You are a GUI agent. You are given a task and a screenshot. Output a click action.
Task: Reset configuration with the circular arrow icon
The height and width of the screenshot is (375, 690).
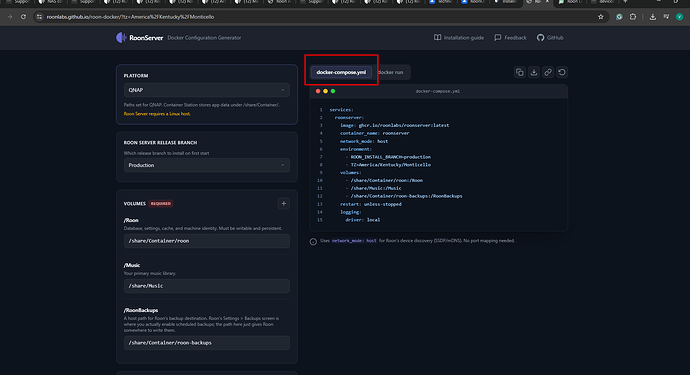tap(562, 72)
